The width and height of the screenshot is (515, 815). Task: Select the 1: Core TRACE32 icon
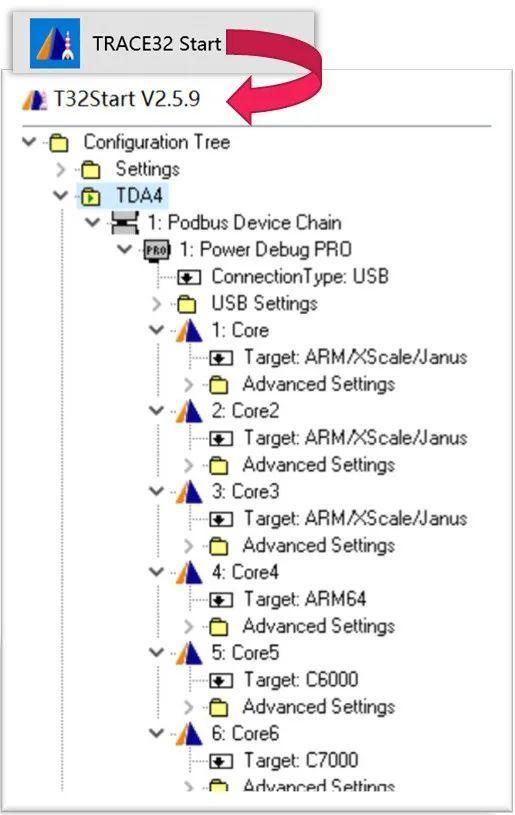(189, 331)
